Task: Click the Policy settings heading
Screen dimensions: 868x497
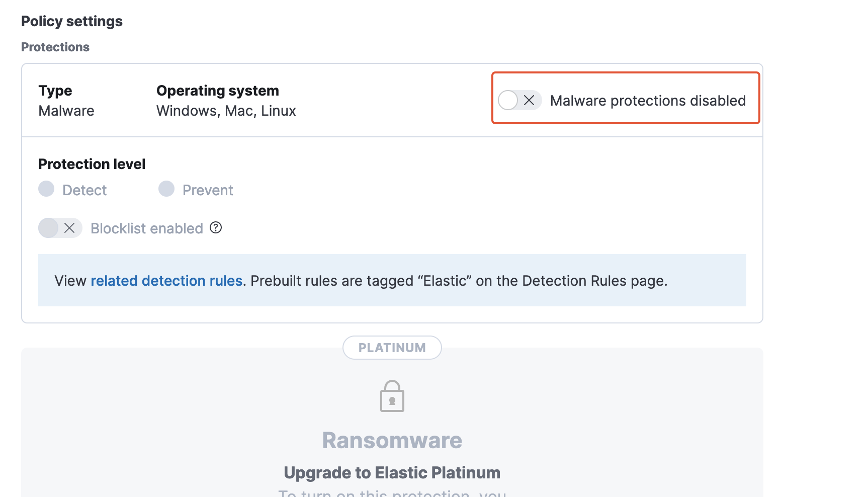Action: (72, 21)
